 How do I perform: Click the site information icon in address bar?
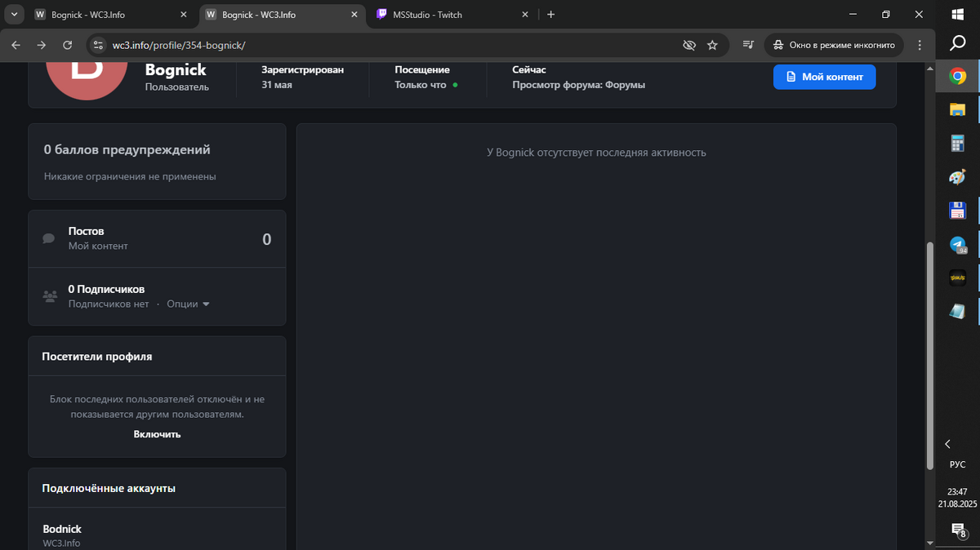tap(98, 45)
